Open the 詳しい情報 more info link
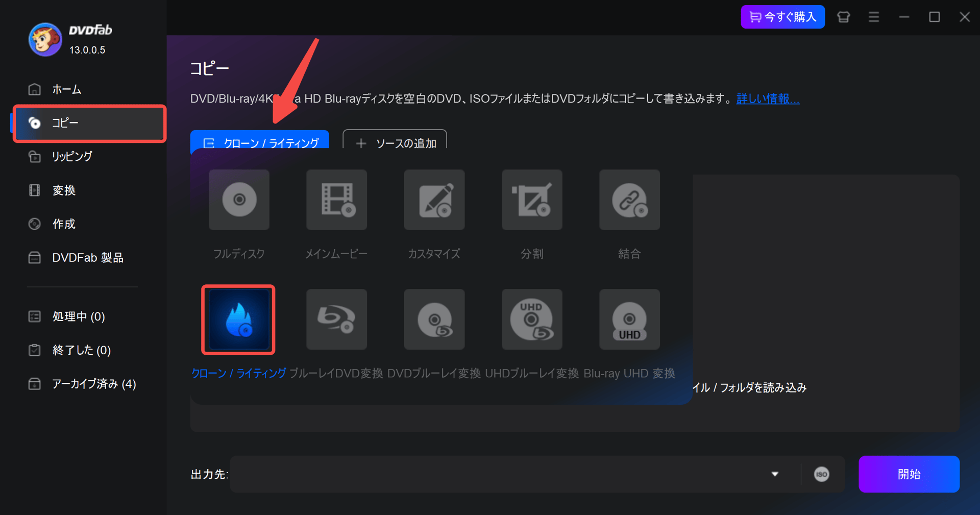Screen dimensions: 980x515 pos(768,99)
